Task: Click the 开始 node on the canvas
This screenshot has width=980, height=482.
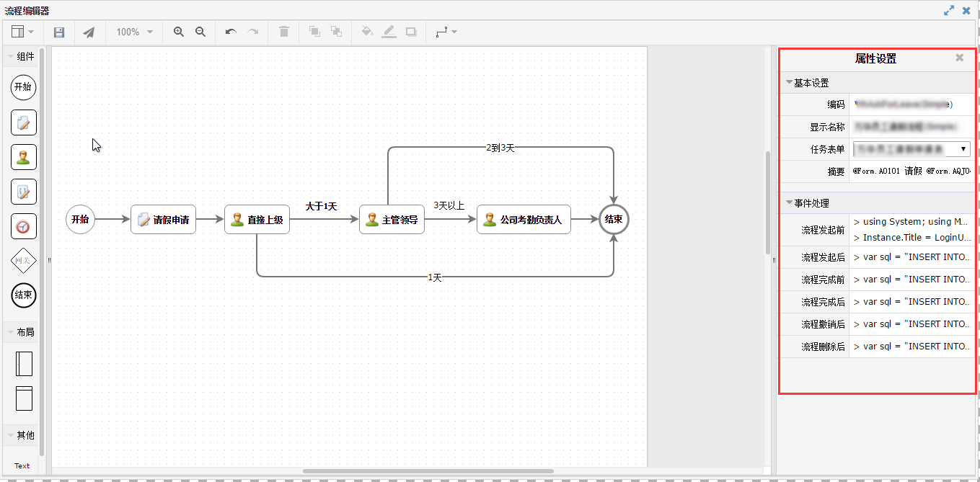Action: (80, 220)
